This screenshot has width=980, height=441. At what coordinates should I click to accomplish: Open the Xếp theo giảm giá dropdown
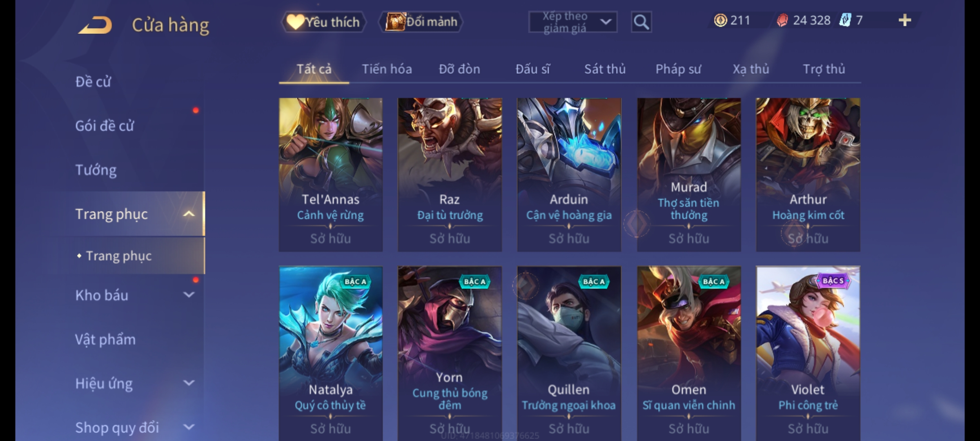(572, 22)
